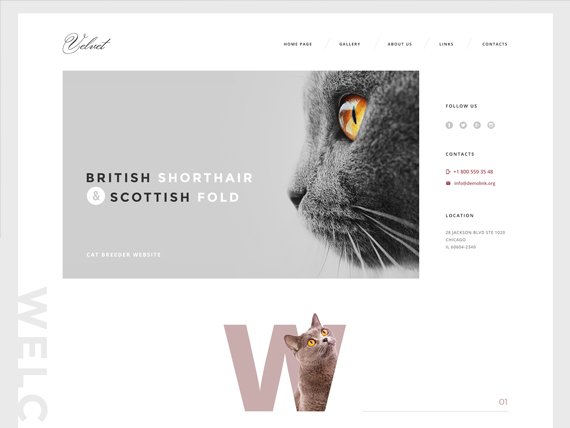Click the Google Plus social icon
Screen dimensions: 570x428
[x=477, y=125]
